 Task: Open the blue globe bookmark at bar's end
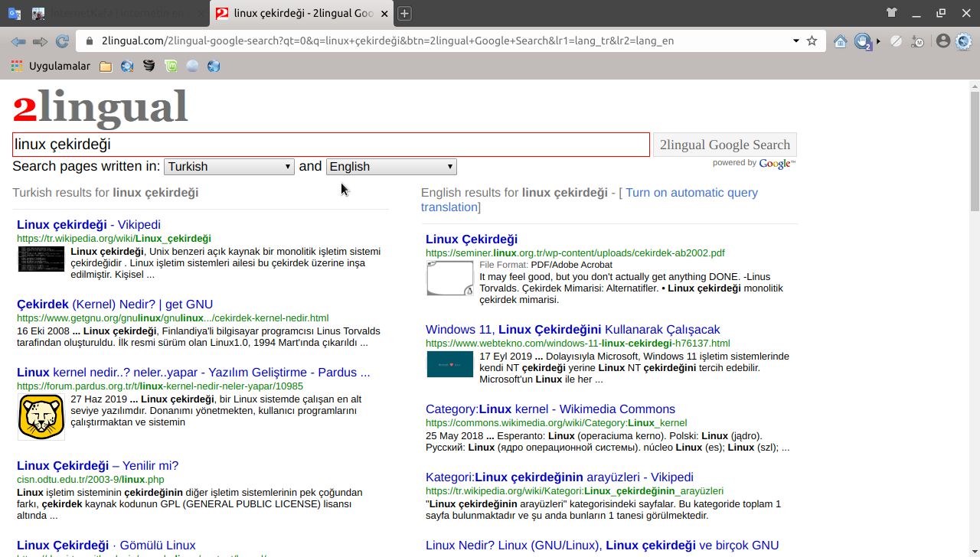(x=214, y=66)
